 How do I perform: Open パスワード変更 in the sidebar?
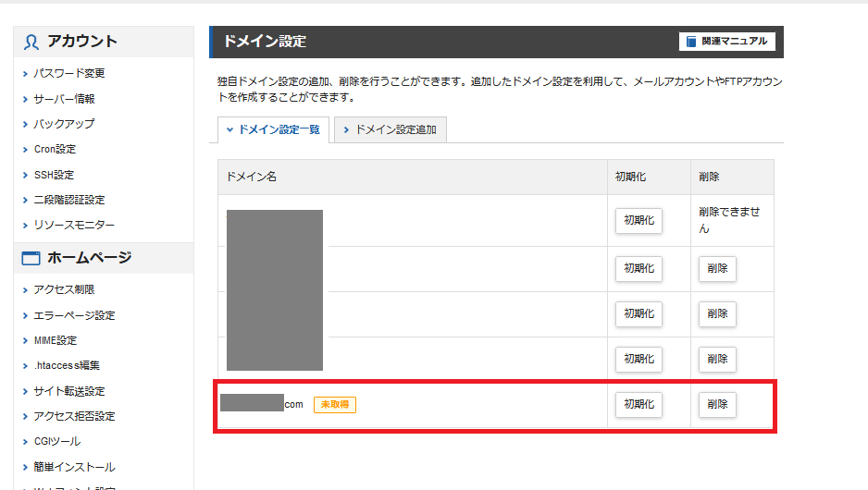point(69,73)
